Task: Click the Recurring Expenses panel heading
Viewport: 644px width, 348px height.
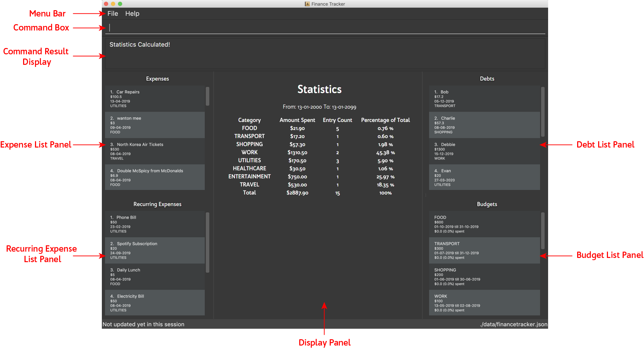Action: pyautogui.click(x=157, y=204)
